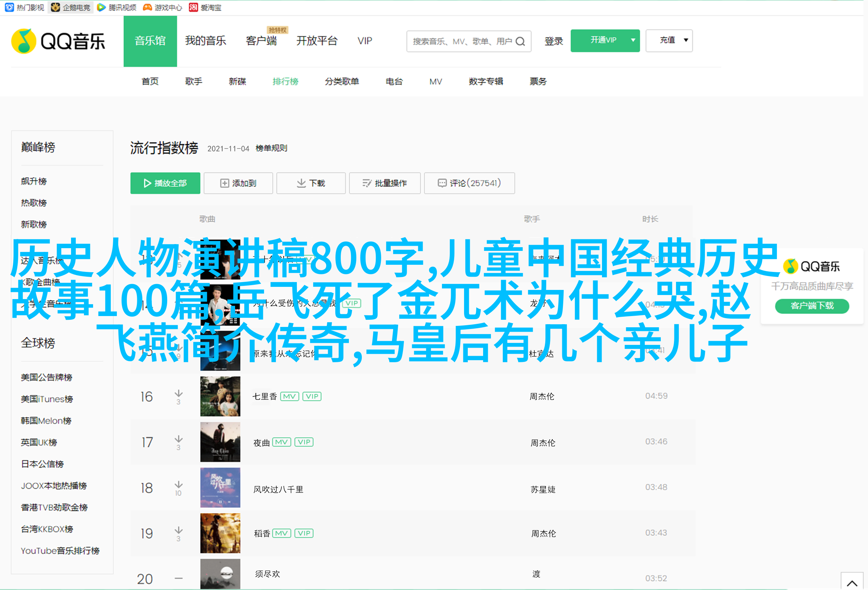Image resolution: width=868 pixels, height=590 pixels.
Task: Click MV badge beside 夜曲
Action: pos(282,442)
